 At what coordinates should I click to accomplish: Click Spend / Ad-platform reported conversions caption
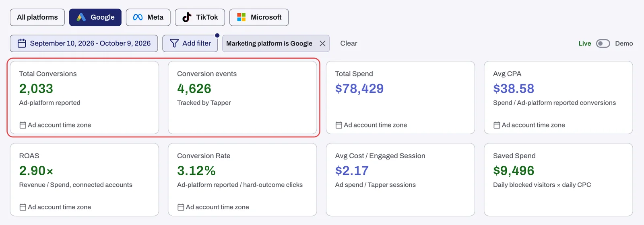[555, 103]
